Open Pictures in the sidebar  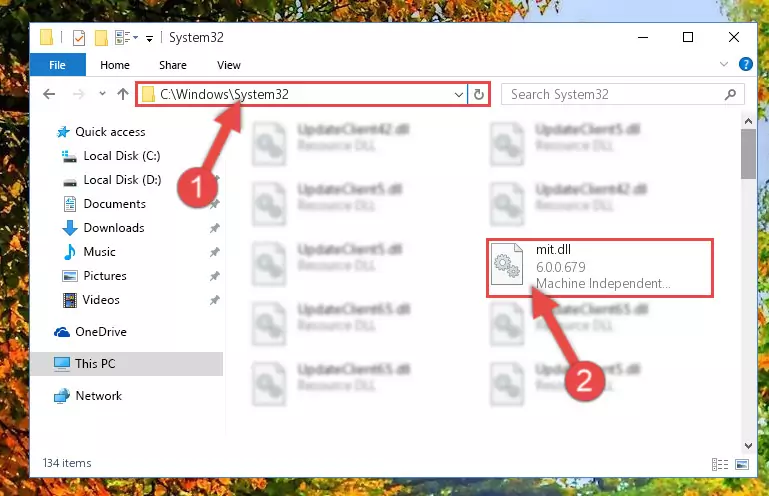click(105, 276)
